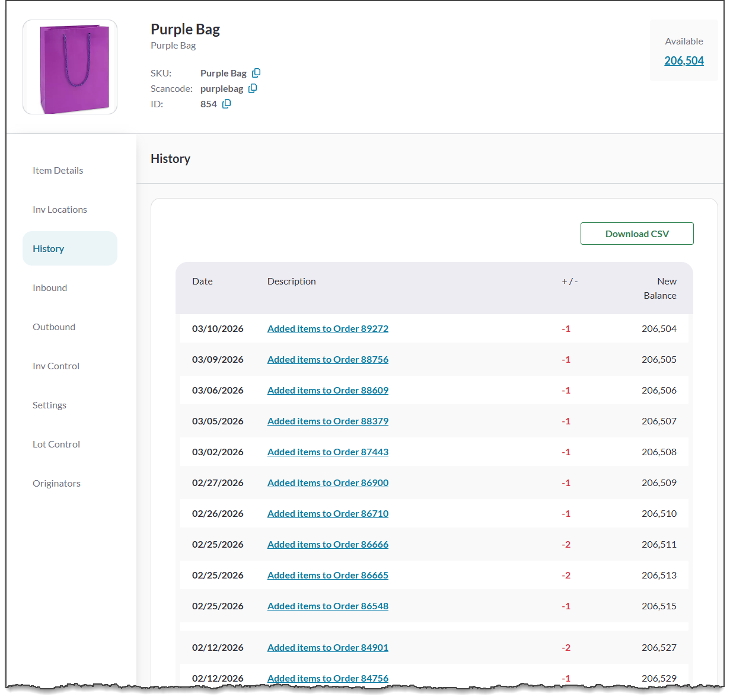View Order 86666 from history
Screen dimensions: 730x700
327,544
